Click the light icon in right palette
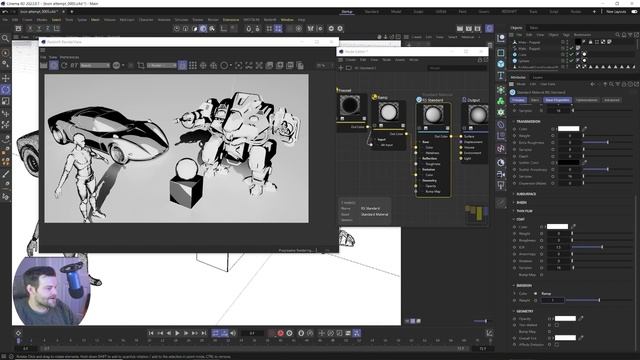This screenshot has width=640, height=360. [501, 186]
